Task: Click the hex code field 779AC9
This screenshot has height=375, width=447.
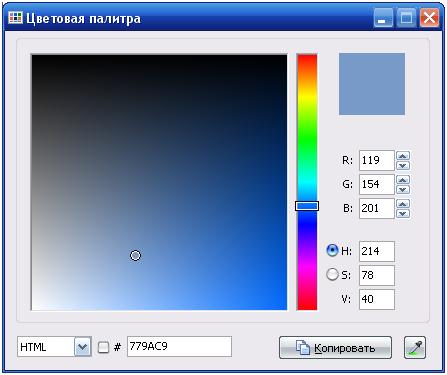Action: 179,347
